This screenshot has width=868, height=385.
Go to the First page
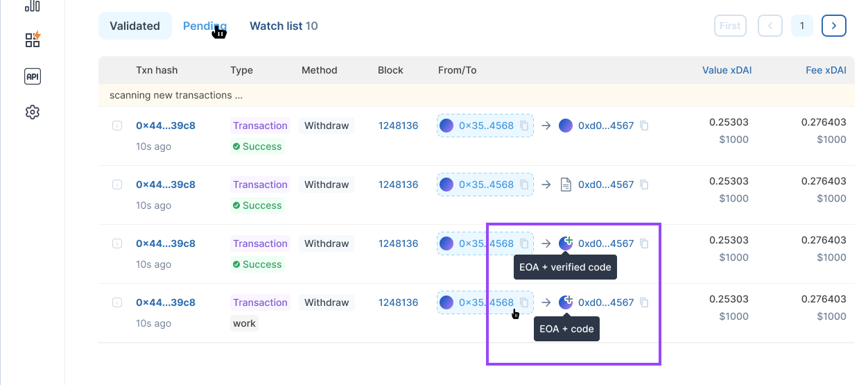pos(730,26)
